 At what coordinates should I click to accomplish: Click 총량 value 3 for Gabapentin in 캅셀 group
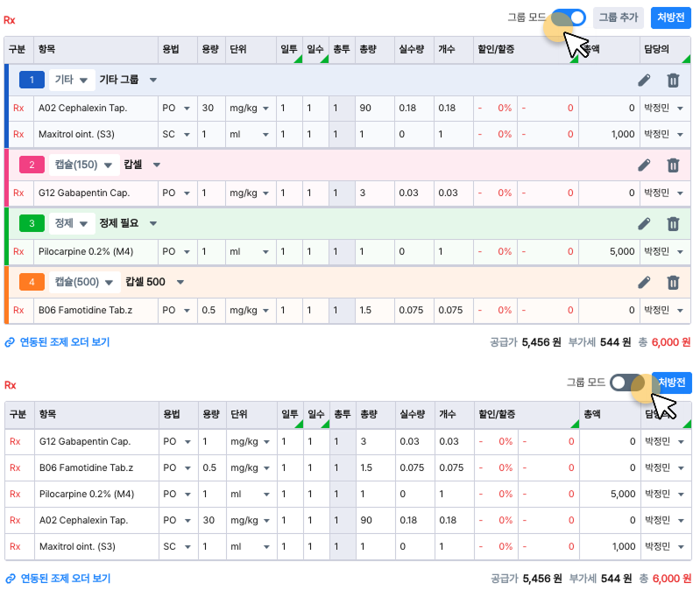[375, 193]
